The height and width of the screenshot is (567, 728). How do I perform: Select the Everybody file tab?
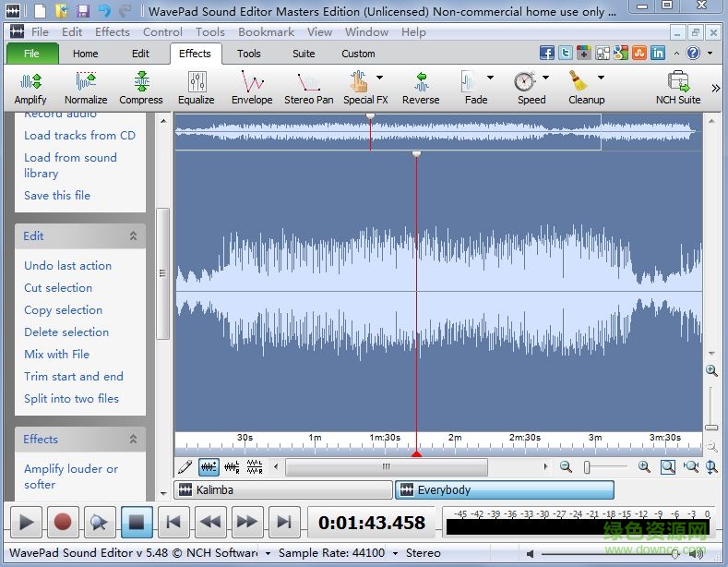coord(504,489)
